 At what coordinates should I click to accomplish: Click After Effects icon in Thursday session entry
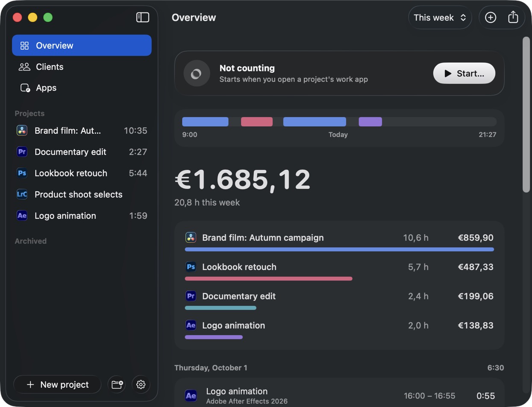tap(191, 396)
